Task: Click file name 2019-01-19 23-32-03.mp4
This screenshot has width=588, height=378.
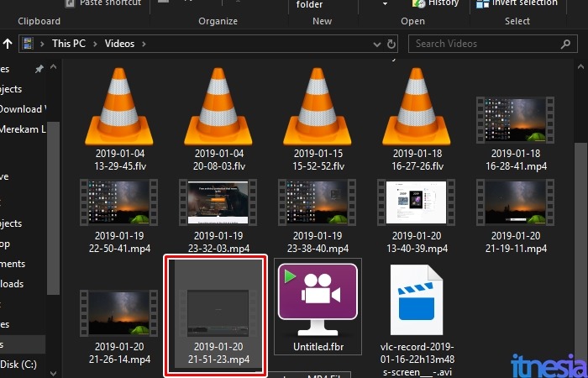Action: coord(219,242)
